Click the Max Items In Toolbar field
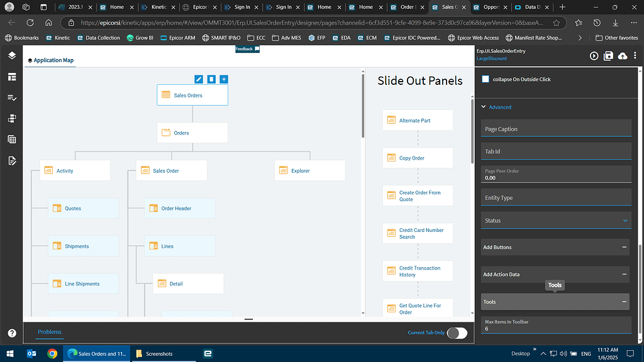644x362 pixels. coord(556,325)
